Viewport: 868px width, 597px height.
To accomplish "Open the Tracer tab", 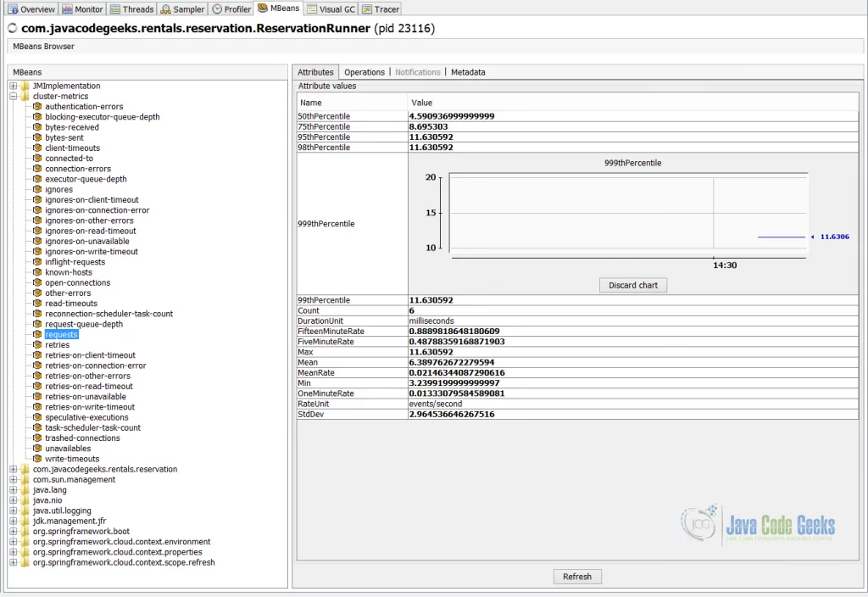I will [381, 8].
